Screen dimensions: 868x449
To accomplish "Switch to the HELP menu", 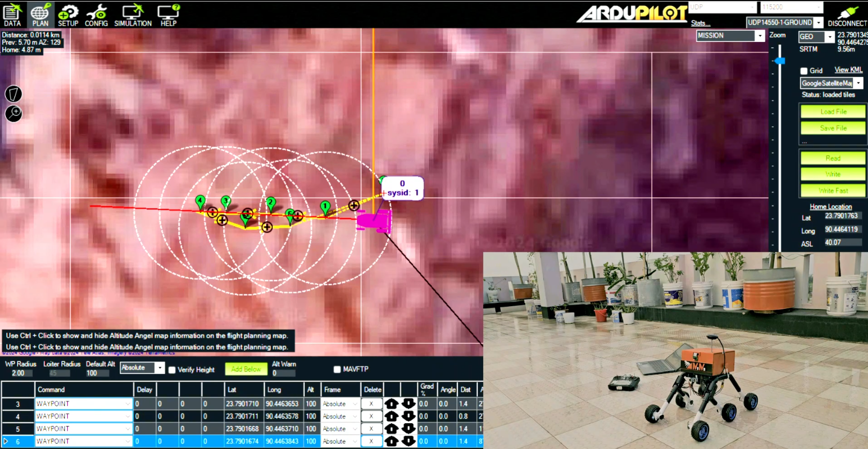I will [168, 15].
